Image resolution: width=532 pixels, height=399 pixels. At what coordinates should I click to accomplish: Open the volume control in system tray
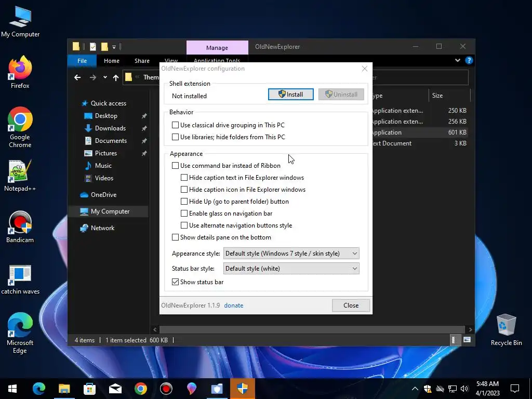click(x=464, y=389)
